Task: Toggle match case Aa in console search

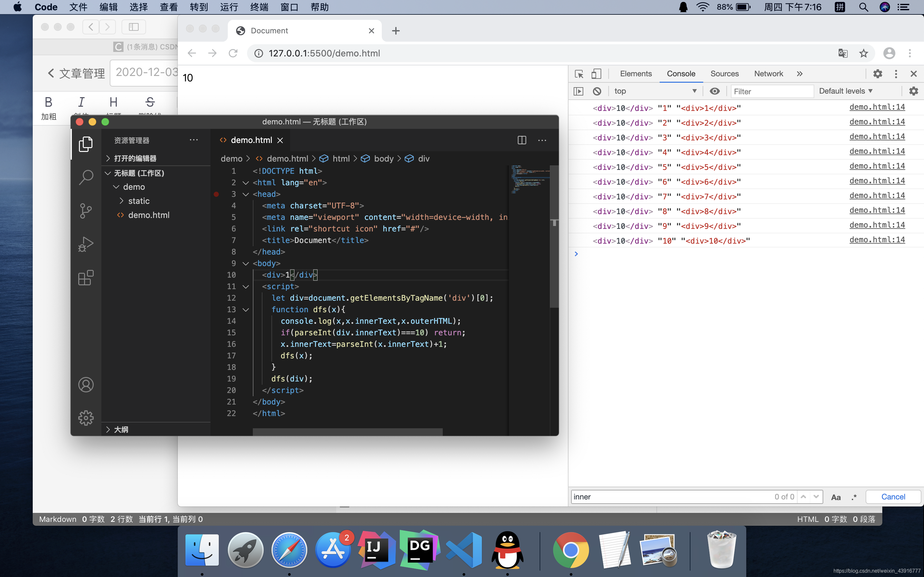Action: click(x=835, y=497)
